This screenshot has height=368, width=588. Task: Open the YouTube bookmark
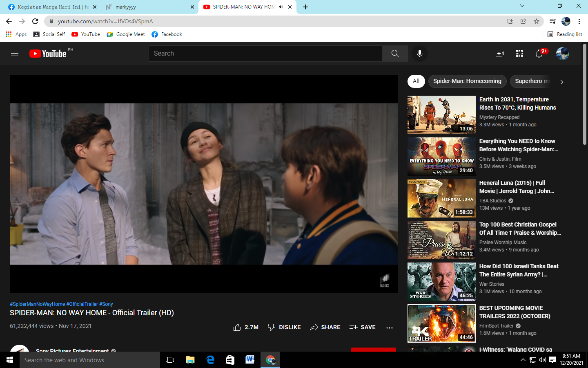click(x=86, y=34)
